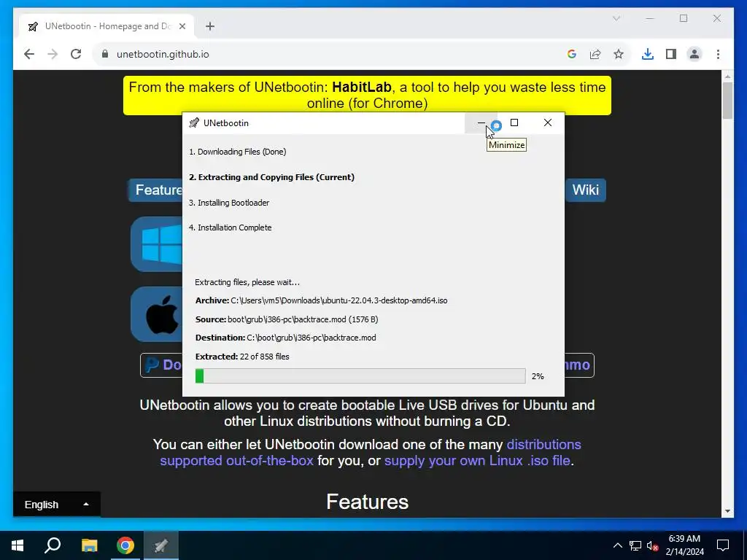Image resolution: width=747 pixels, height=560 pixels.
Task: Open taskbar search
Action: tap(53, 545)
